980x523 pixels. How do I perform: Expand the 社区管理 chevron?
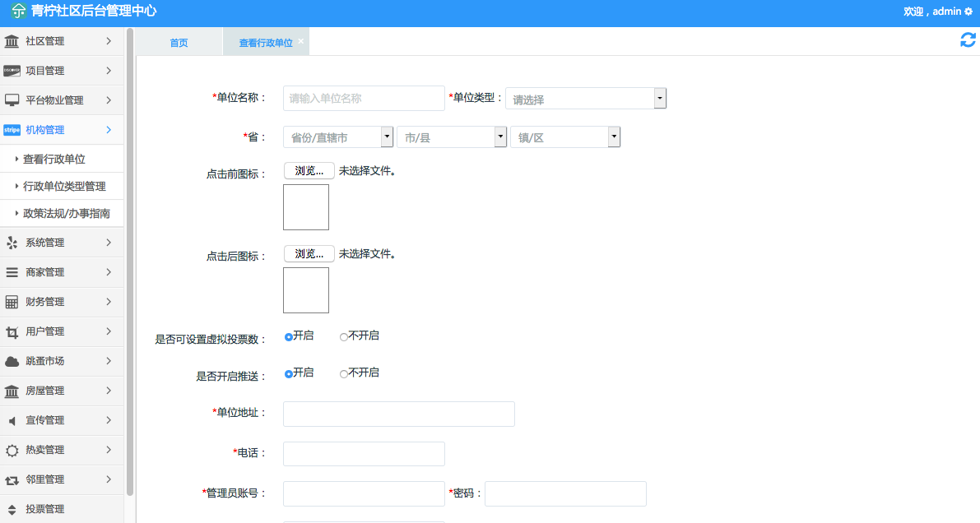click(109, 41)
